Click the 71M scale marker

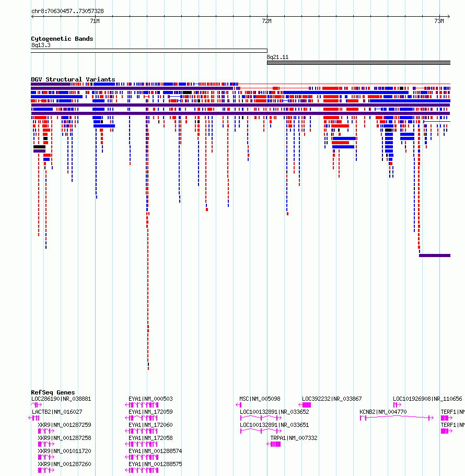click(x=95, y=21)
